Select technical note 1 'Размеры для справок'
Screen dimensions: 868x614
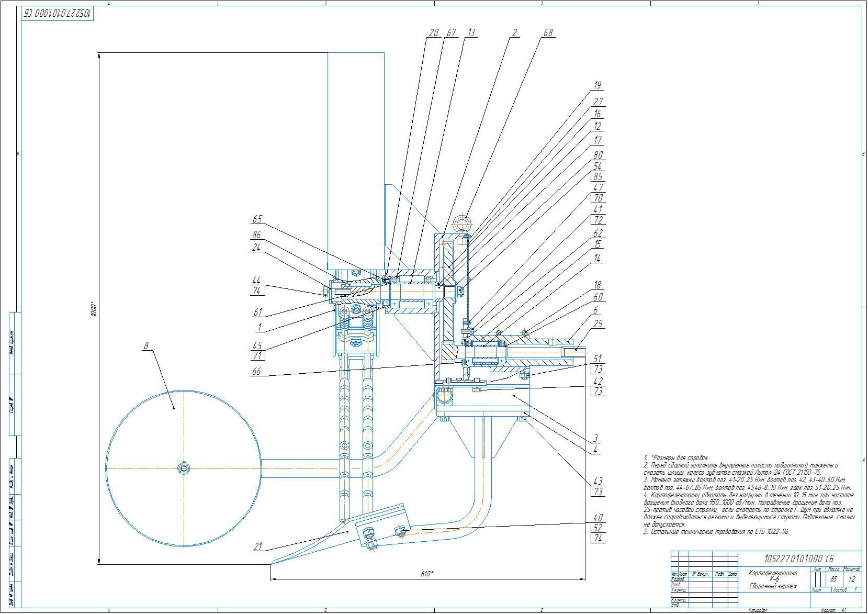(677, 457)
